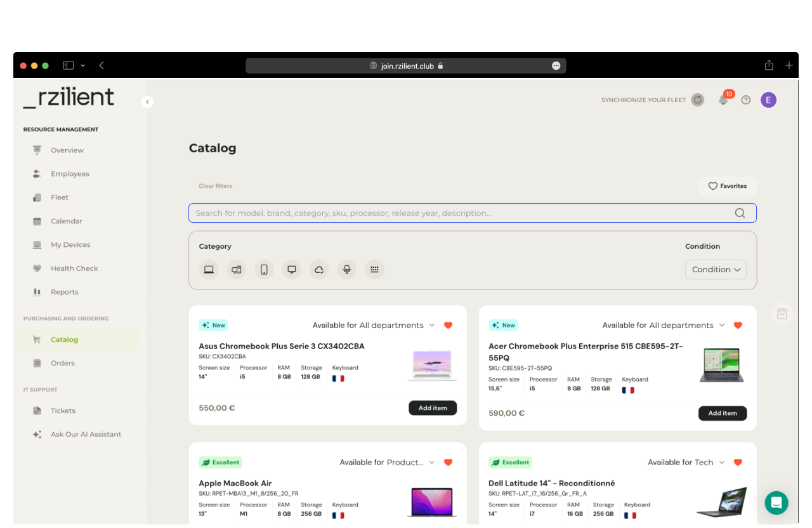Screen dimensions: 812x528
Task: Open Tickets section
Action: [x=63, y=411]
